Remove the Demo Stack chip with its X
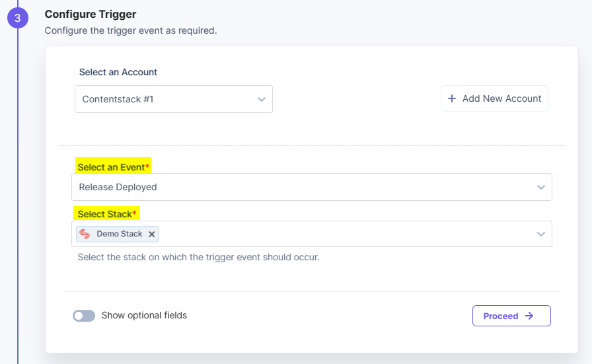This screenshot has height=364, width=592. pos(152,234)
